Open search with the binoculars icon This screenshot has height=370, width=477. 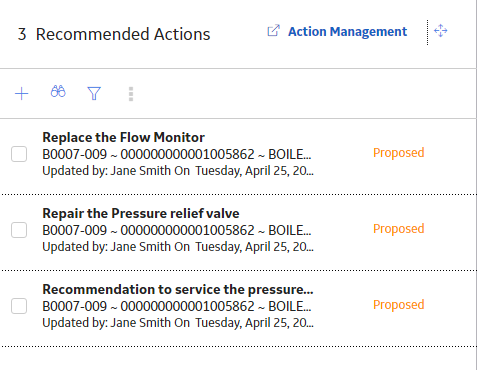coord(58,91)
